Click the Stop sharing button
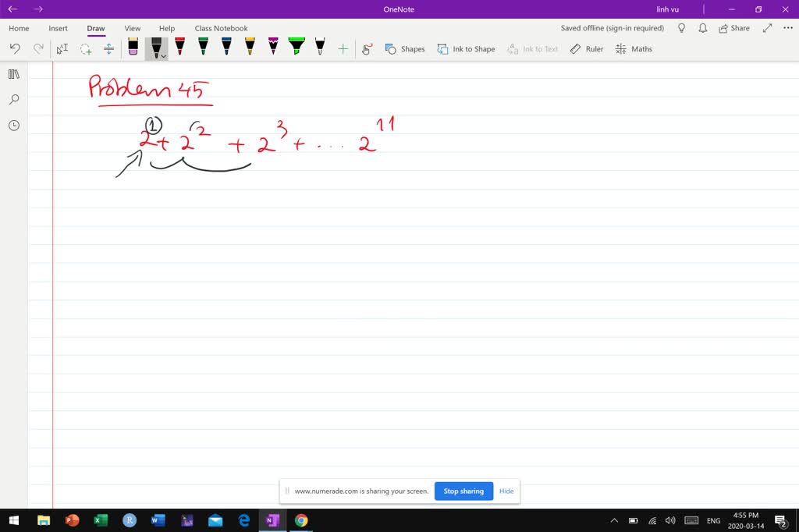The height and width of the screenshot is (532, 799). tap(463, 491)
